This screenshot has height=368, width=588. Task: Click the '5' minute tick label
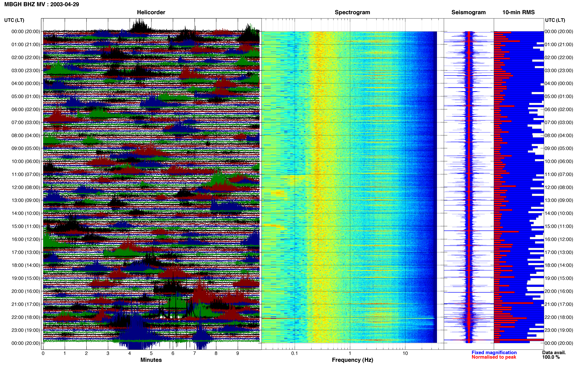151,353
